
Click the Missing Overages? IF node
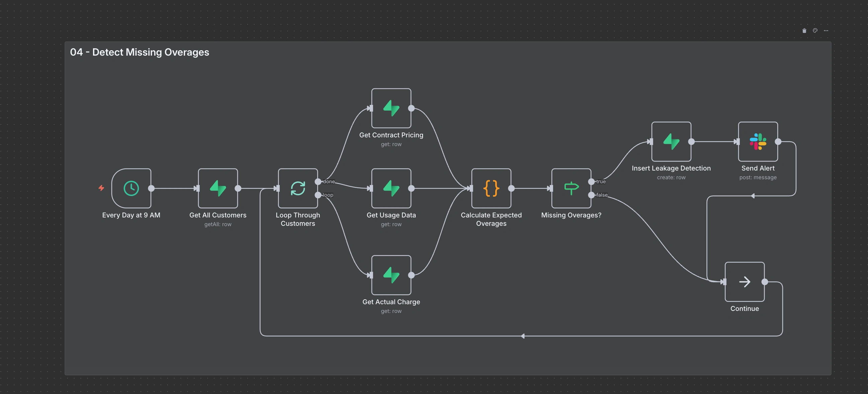click(571, 188)
